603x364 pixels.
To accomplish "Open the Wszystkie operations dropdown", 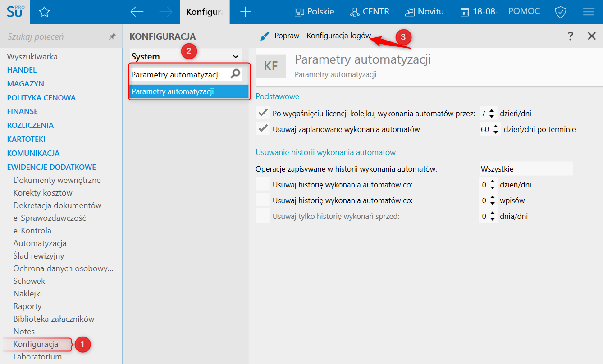I will tap(525, 169).
